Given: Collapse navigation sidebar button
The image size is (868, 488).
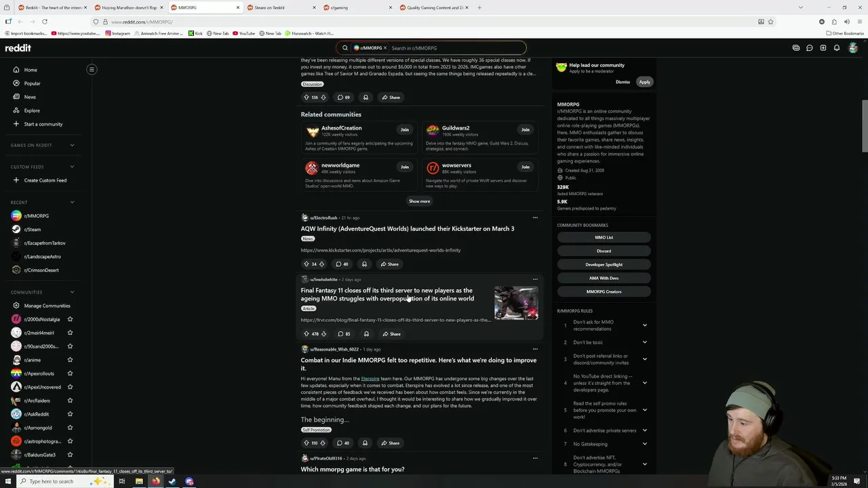Looking at the screenshot, I should tap(92, 69).
